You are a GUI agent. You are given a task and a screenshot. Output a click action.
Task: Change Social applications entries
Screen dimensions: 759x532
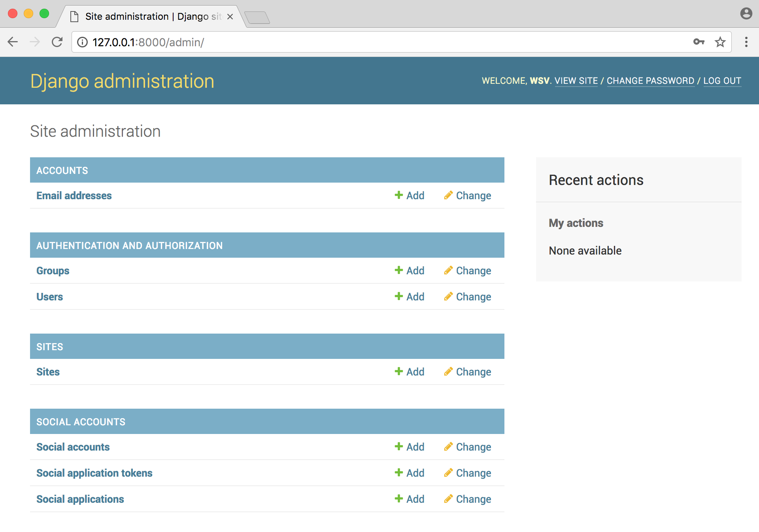[467, 499]
